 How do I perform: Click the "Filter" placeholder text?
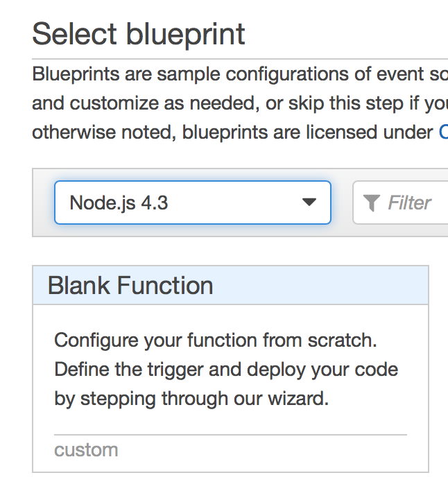pos(409,203)
